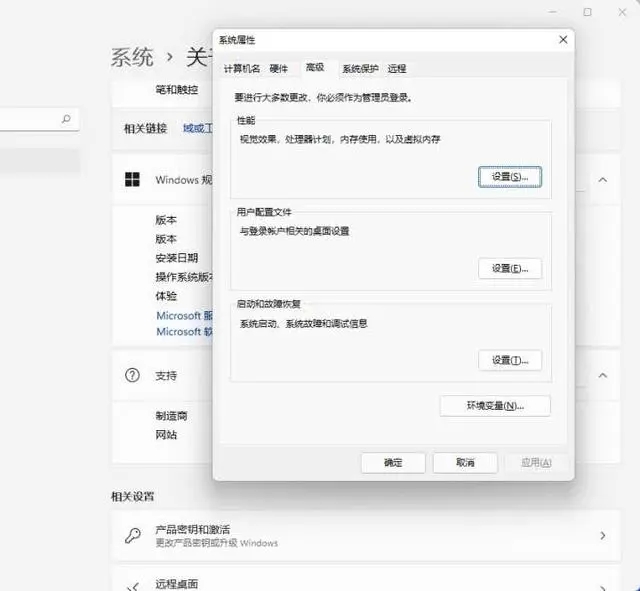640x591 pixels.
Task: Click the 远程桌面 icon in Settings
Action: (x=133, y=587)
